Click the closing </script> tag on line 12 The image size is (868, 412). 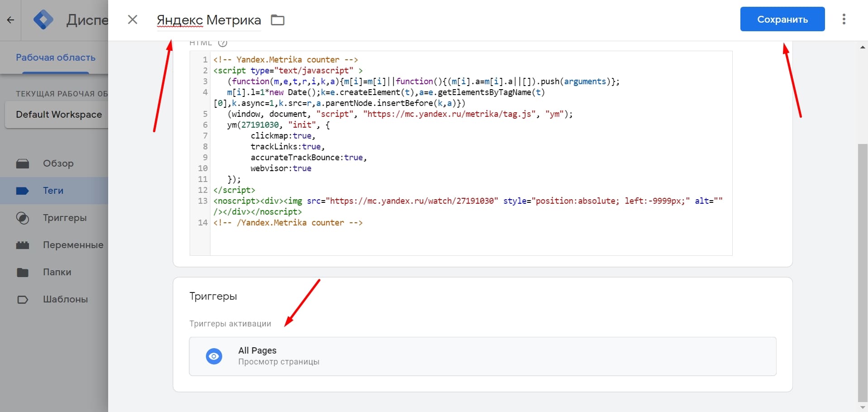[x=234, y=190]
